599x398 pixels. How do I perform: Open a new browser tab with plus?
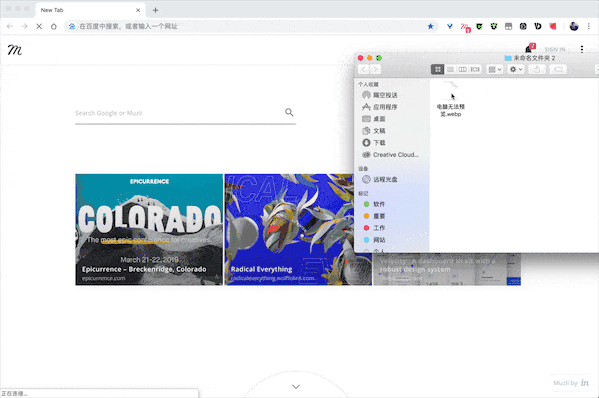pos(155,10)
